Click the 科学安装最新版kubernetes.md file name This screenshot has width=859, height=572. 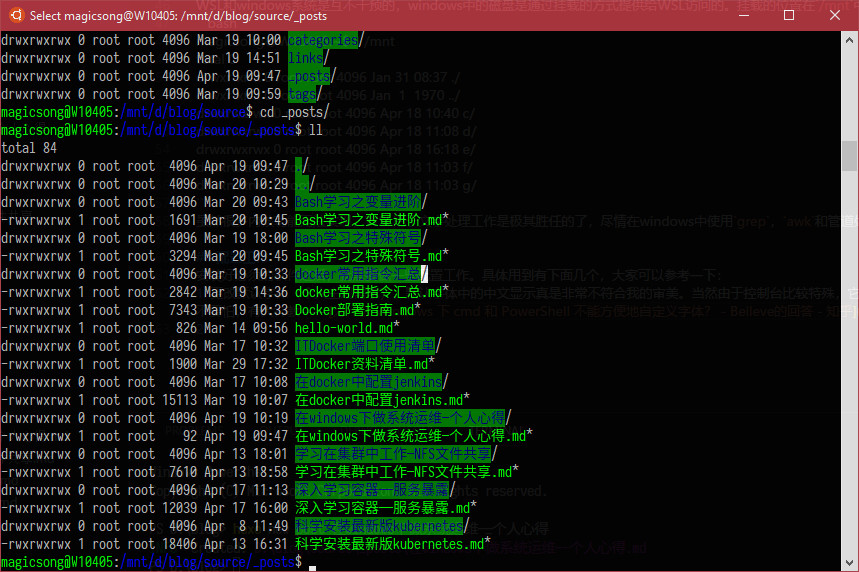pyautogui.click(x=389, y=544)
